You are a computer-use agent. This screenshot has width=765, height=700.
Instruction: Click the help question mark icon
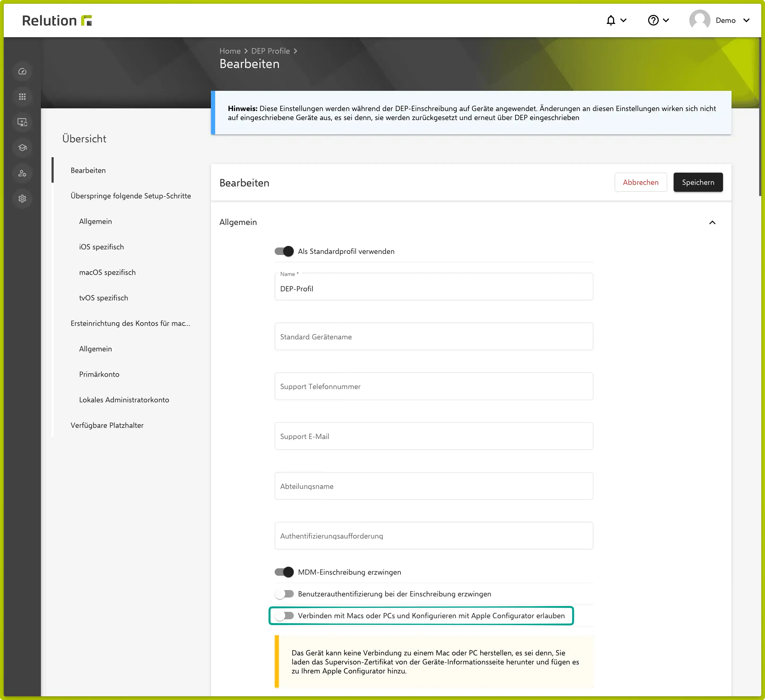(653, 20)
